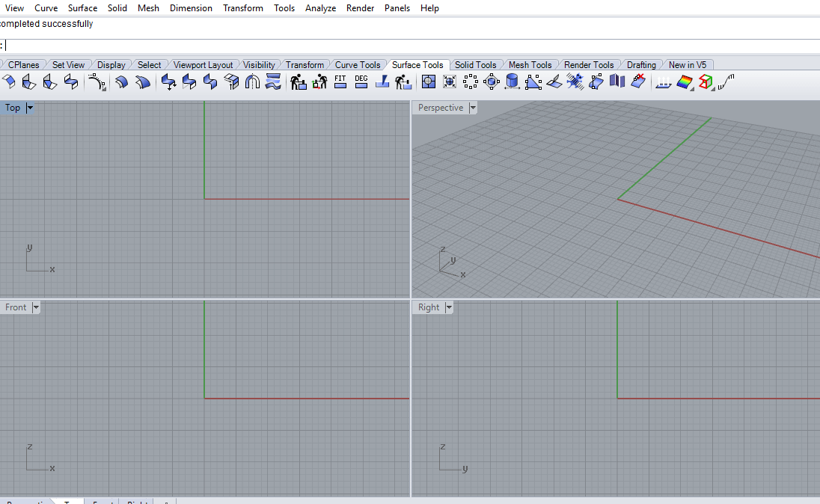This screenshot has width=820, height=504.
Task: Click the Rebuild Surface worker icon
Action: click(x=298, y=82)
